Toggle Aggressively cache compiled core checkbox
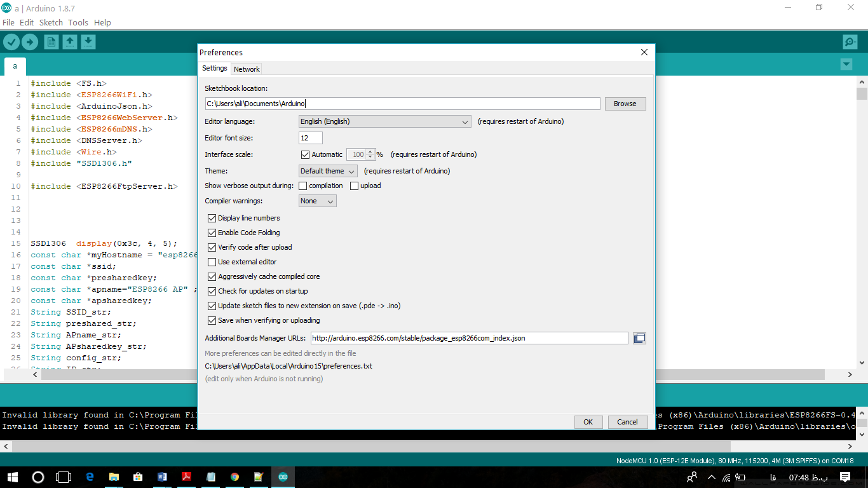This screenshot has height=488, width=868. pyautogui.click(x=212, y=276)
